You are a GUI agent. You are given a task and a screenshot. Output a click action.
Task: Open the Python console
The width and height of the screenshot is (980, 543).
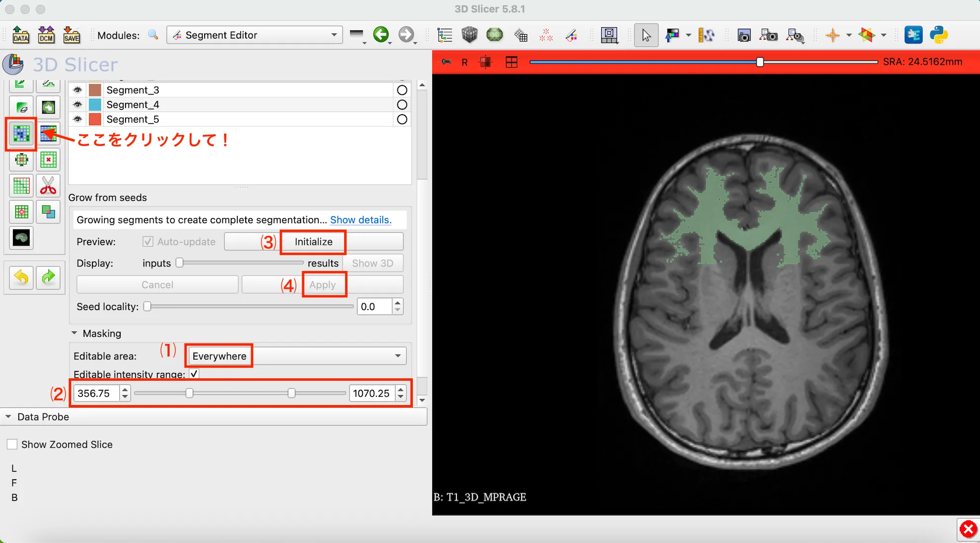tap(938, 35)
